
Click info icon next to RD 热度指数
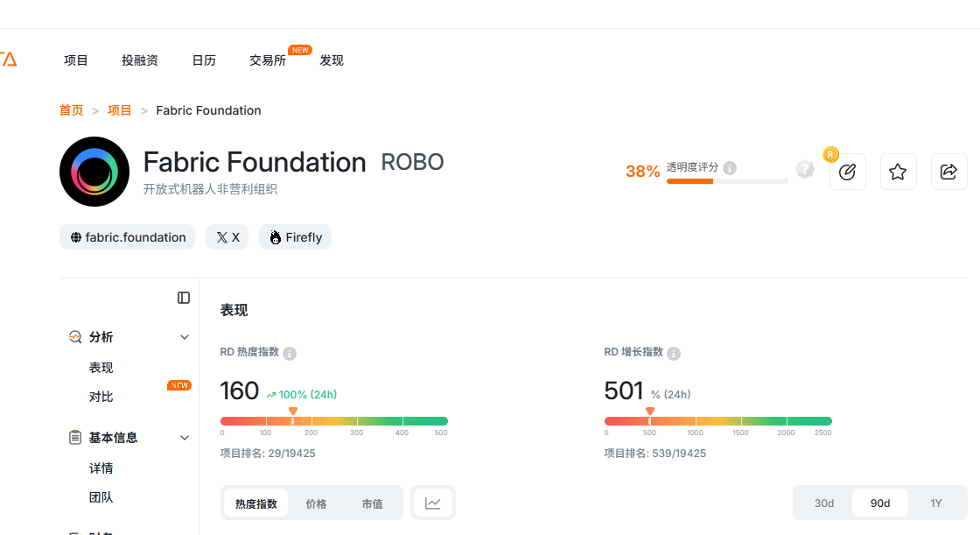(290, 354)
